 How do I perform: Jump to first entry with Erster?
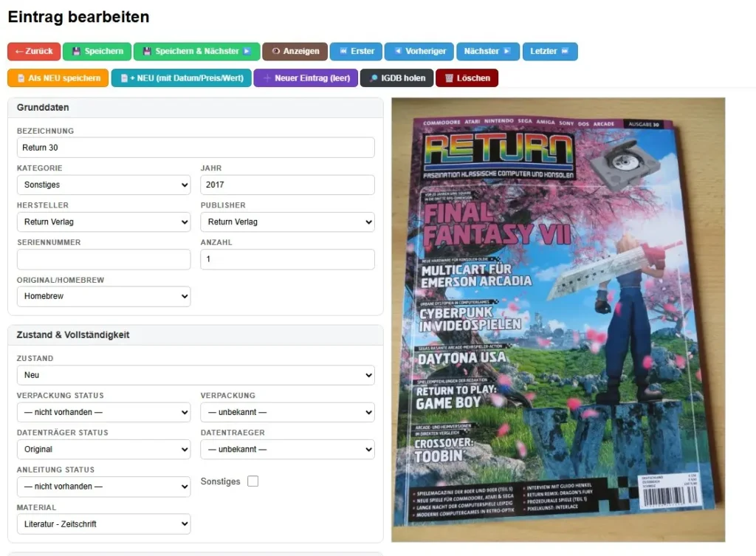coord(356,51)
